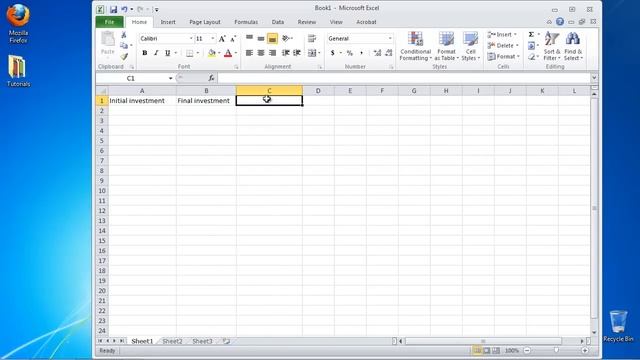Toggle Align Text Left
Viewport: 640px width, 360px height.
tap(249, 53)
